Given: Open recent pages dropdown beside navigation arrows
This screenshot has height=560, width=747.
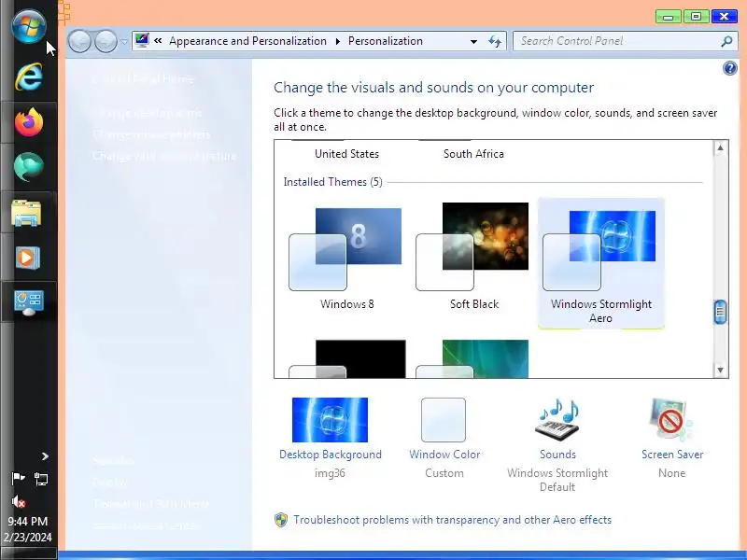Looking at the screenshot, I should [x=124, y=42].
